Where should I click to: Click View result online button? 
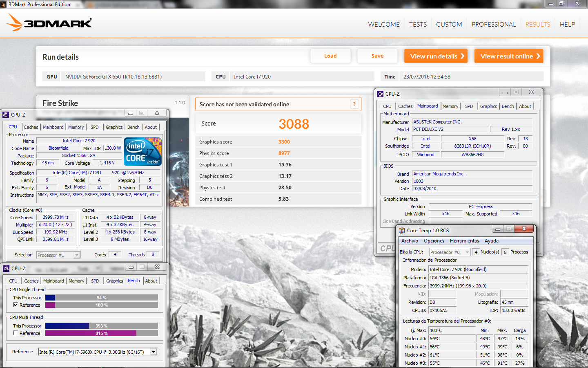pos(509,56)
